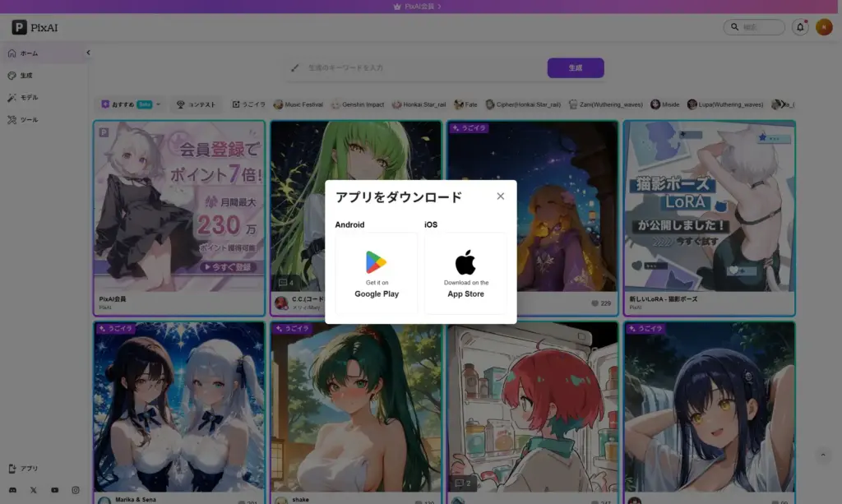Viewport: 842px width, 504px height.
Task: Select the コンテスト contest tab
Action: click(196, 104)
